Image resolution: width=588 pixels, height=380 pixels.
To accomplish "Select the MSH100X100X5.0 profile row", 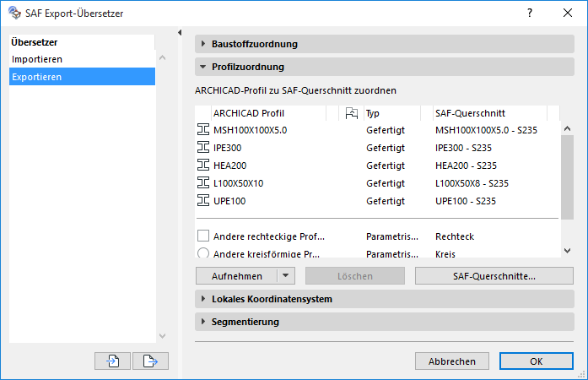I will click(378, 130).
